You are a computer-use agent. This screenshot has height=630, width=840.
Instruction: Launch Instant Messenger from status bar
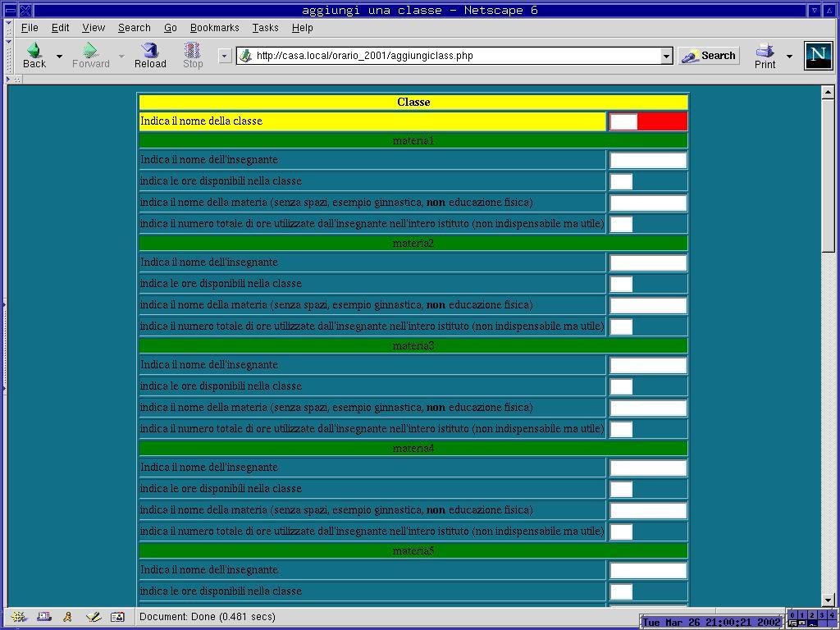[x=67, y=617]
